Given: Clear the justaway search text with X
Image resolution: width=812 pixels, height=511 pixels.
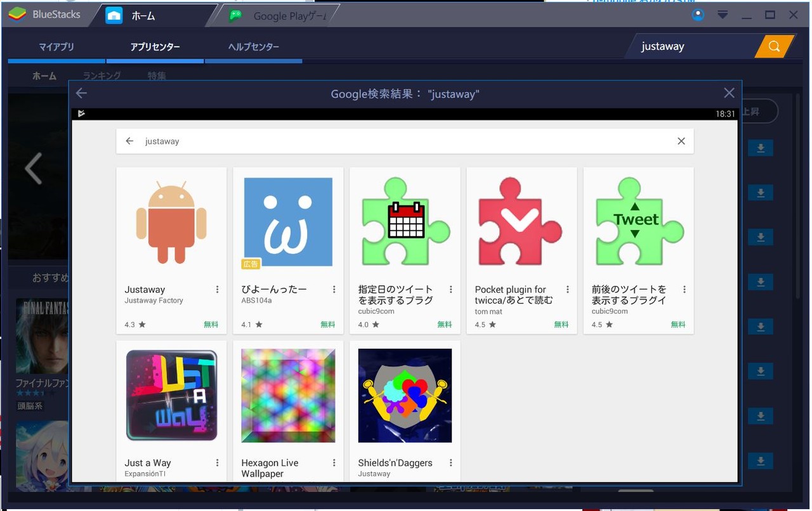Looking at the screenshot, I should [x=681, y=141].
